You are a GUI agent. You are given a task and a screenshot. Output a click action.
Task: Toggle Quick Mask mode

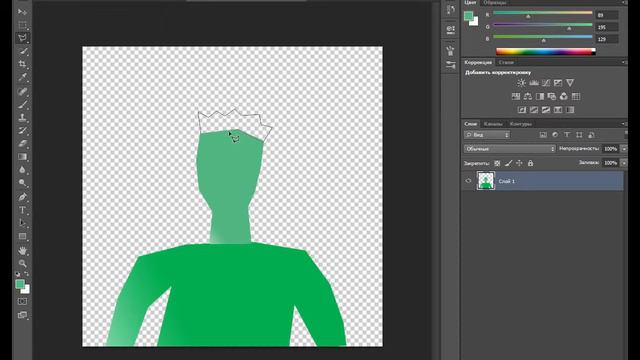pos(22,302)
